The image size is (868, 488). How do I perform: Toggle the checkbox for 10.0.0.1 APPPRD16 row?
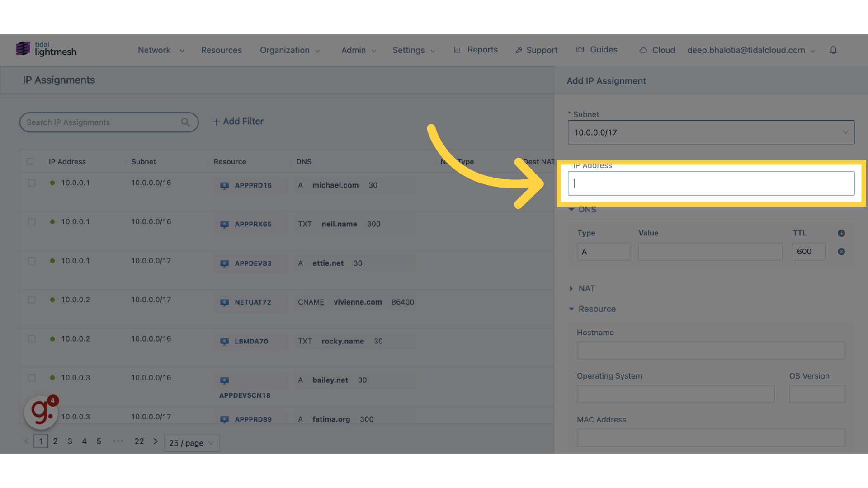(x=32, y=183)
